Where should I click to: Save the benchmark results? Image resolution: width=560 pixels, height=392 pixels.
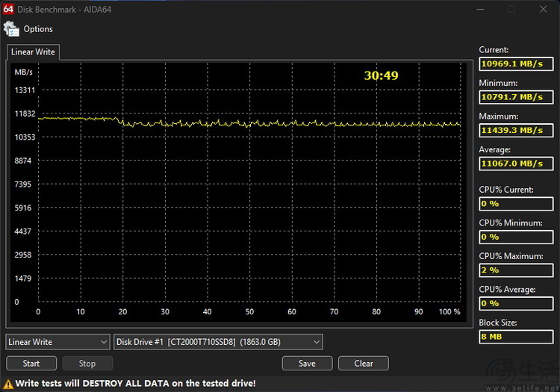pos(306,364)
